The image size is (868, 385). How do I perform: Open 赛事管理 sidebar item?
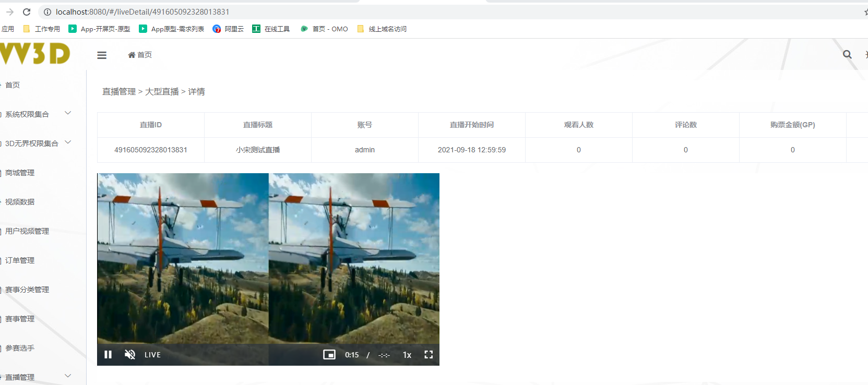click(x=20, y=319)
